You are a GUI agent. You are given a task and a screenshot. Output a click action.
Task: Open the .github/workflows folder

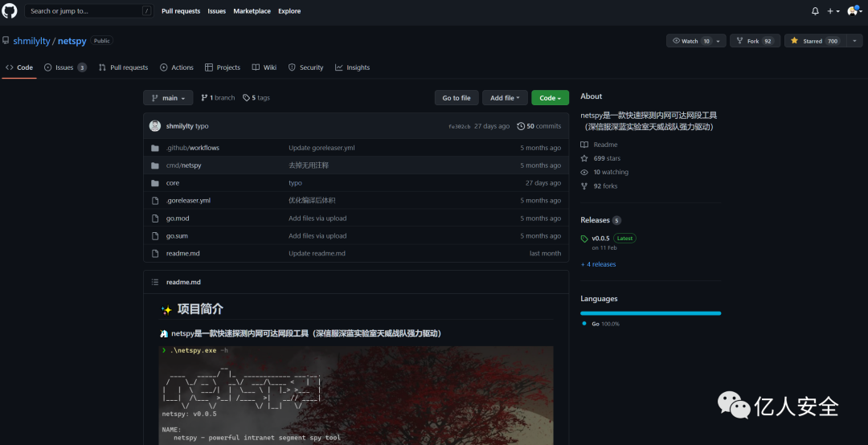(193, 148)
